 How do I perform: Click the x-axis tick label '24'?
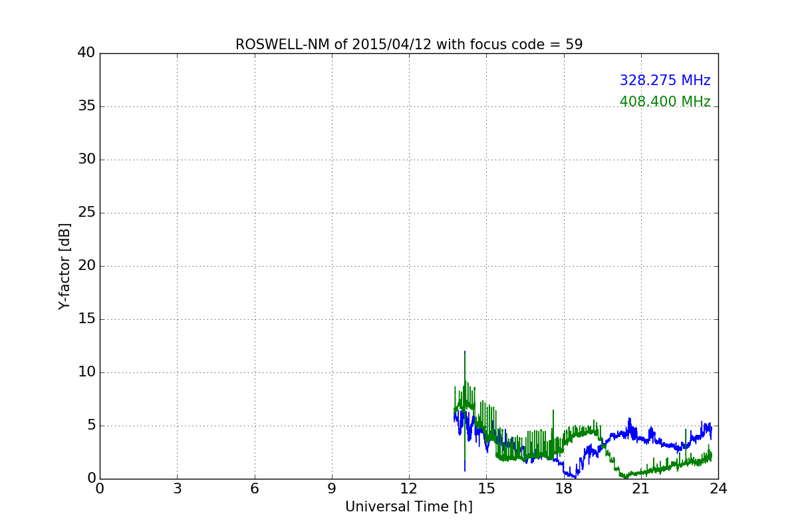click(718, 489)
